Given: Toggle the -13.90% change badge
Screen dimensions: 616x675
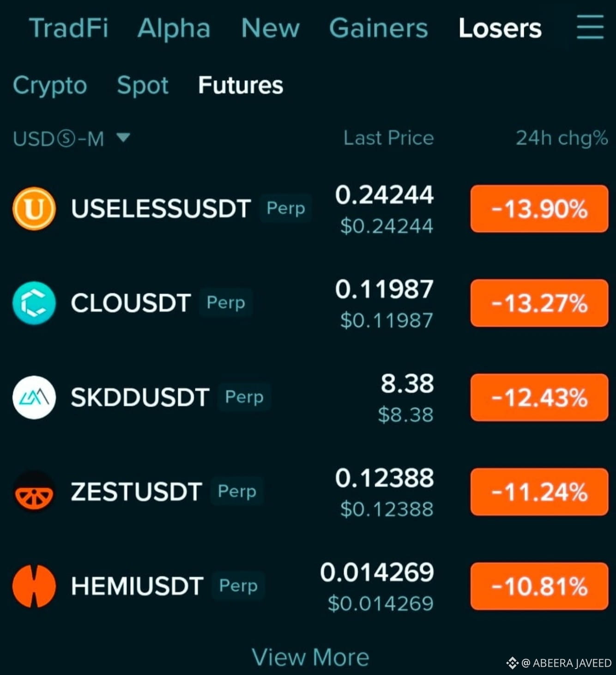Looking at the screenshot, I should pos(539,208).
